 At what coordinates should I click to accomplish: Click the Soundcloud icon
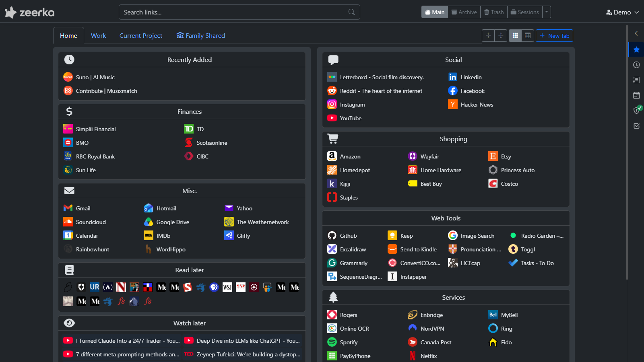68,222
